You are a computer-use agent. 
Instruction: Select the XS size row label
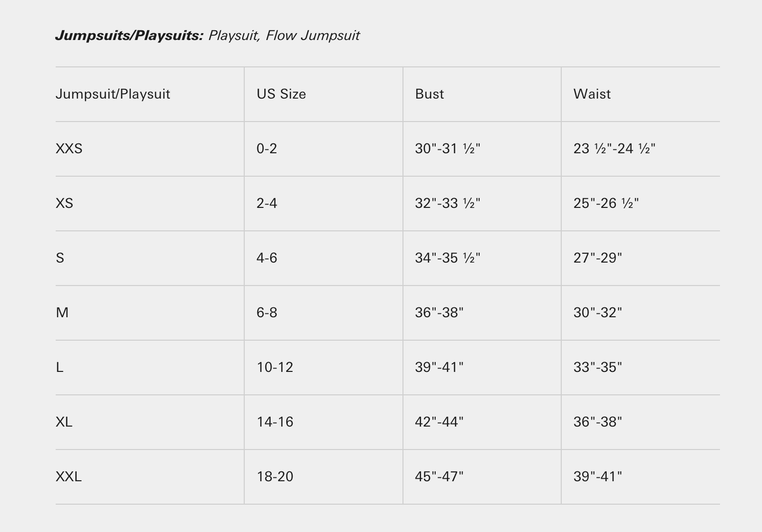64,204
